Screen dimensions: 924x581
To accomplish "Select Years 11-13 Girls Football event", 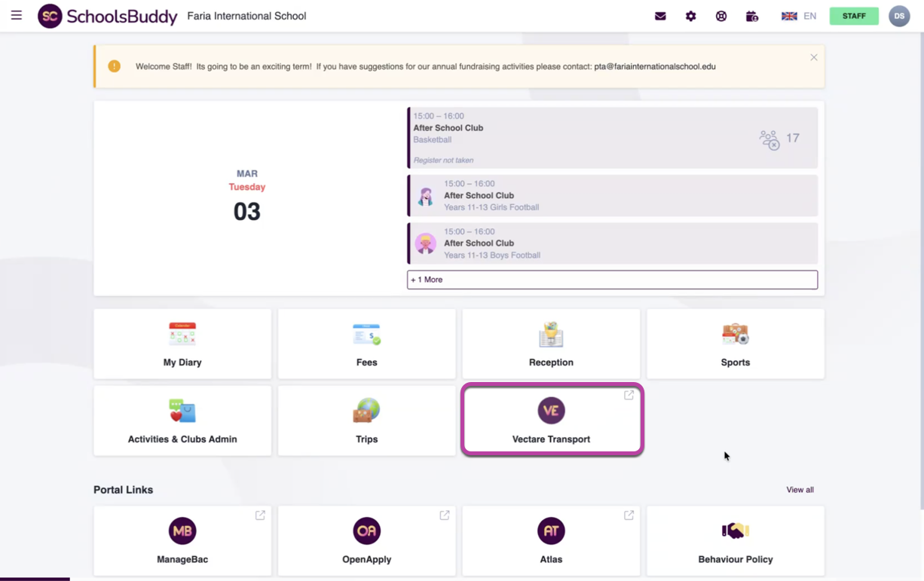I will click(x=612, y=196).
